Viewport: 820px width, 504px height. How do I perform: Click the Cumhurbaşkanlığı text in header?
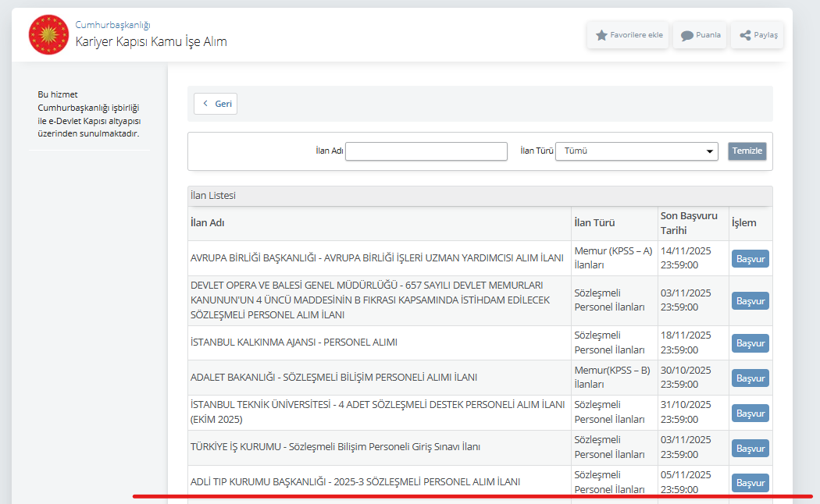coord(112,25)
